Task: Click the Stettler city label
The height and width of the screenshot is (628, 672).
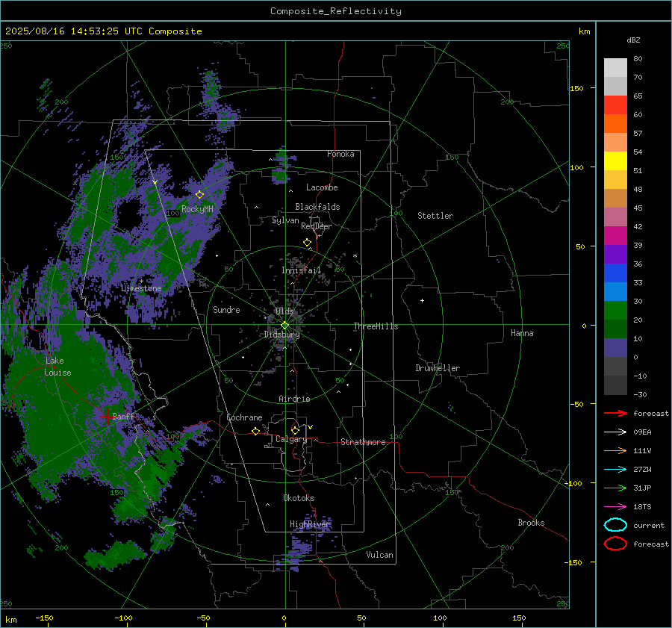Action: click(435, 216)
